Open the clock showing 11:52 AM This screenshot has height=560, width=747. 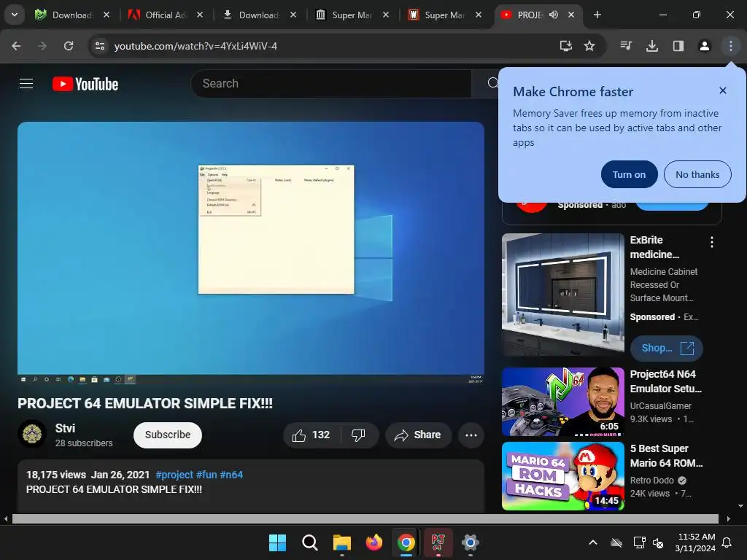tap(695, 542)
